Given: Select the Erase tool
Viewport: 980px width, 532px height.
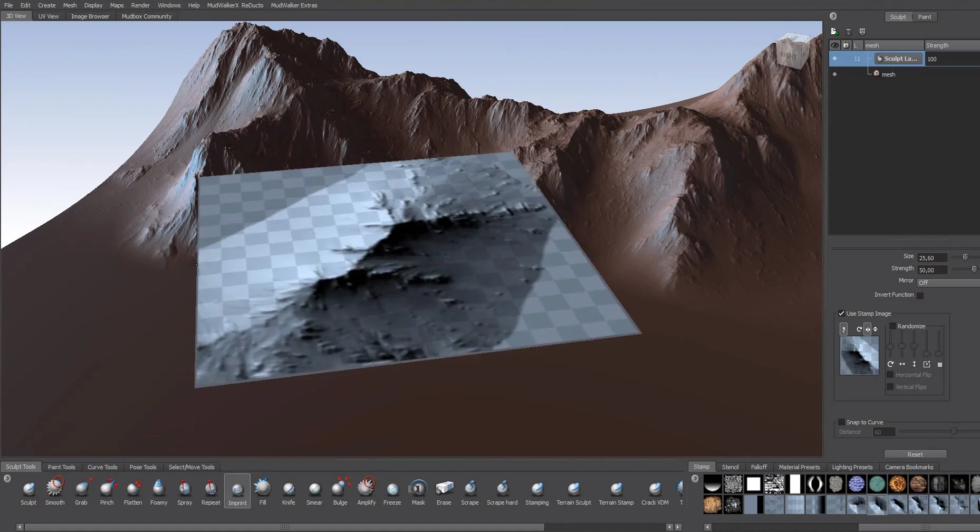Looking at the screenshot, I should coord(444,492).
